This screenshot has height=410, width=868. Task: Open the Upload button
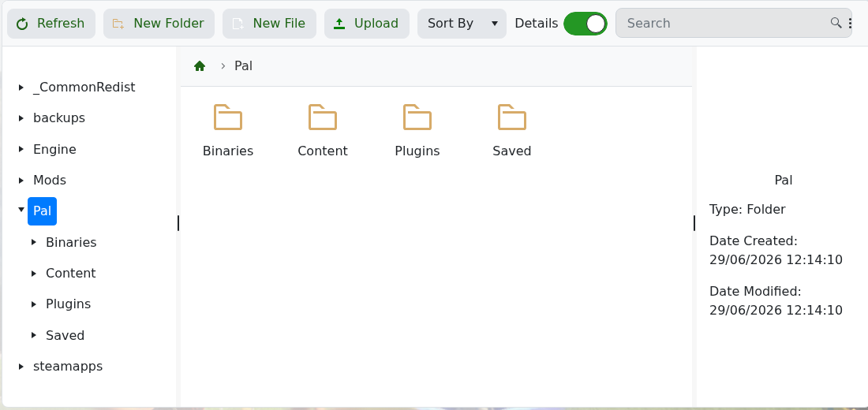tap(366, 24)
